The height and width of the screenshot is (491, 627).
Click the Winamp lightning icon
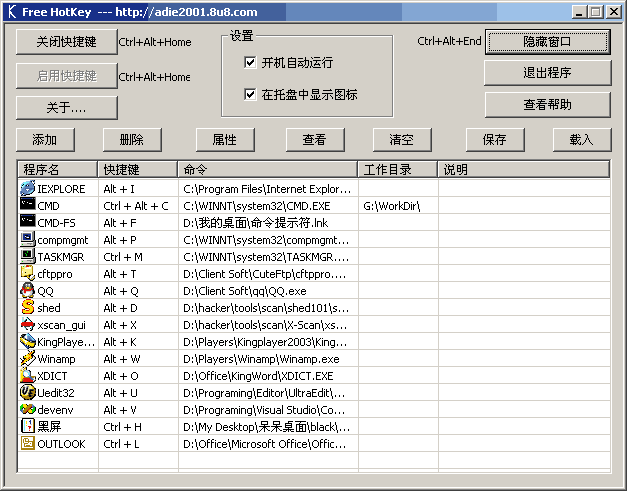(x=28, y=358)
